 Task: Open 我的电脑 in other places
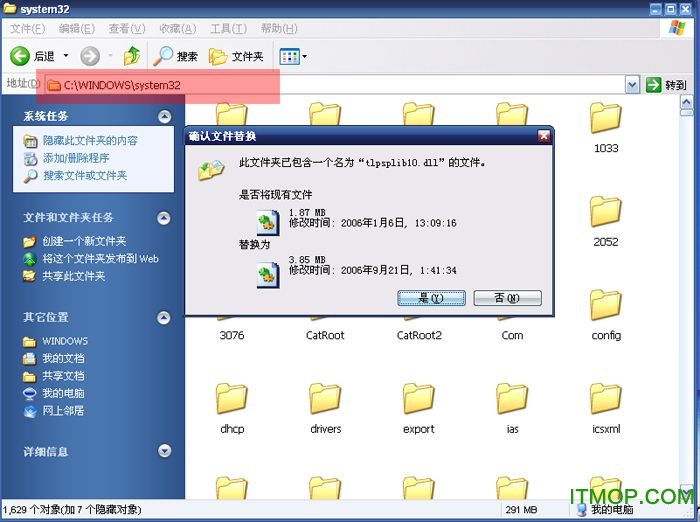63,393
